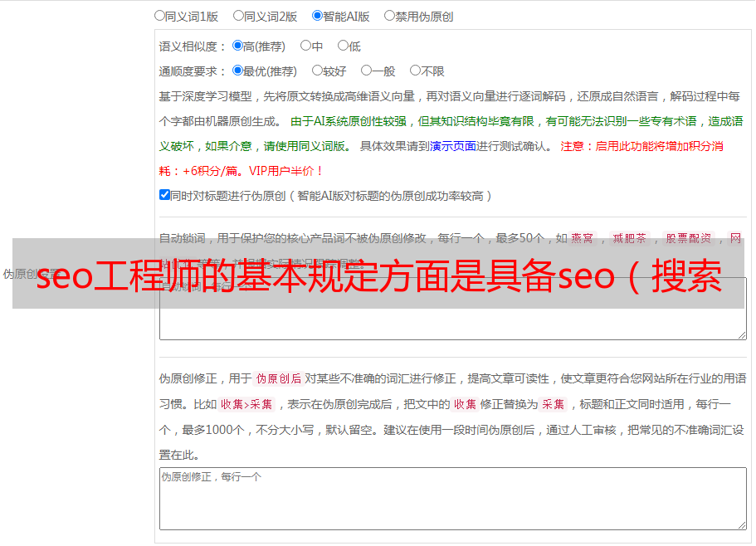Click into the auto lock-word textarea
This screenshot has width=756, height=546.
coord(453,309)
